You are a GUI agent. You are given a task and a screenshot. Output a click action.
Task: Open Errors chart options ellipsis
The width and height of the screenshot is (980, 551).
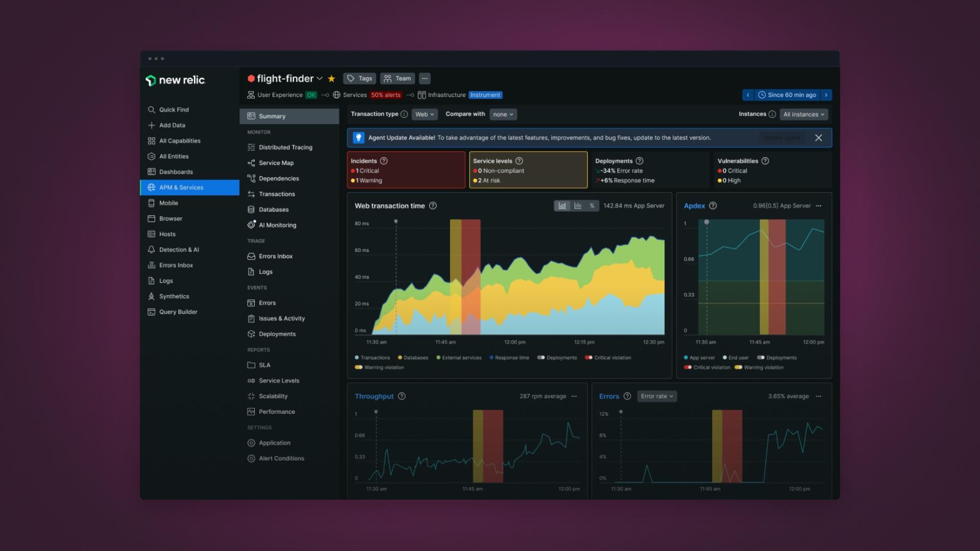point(819,396)
